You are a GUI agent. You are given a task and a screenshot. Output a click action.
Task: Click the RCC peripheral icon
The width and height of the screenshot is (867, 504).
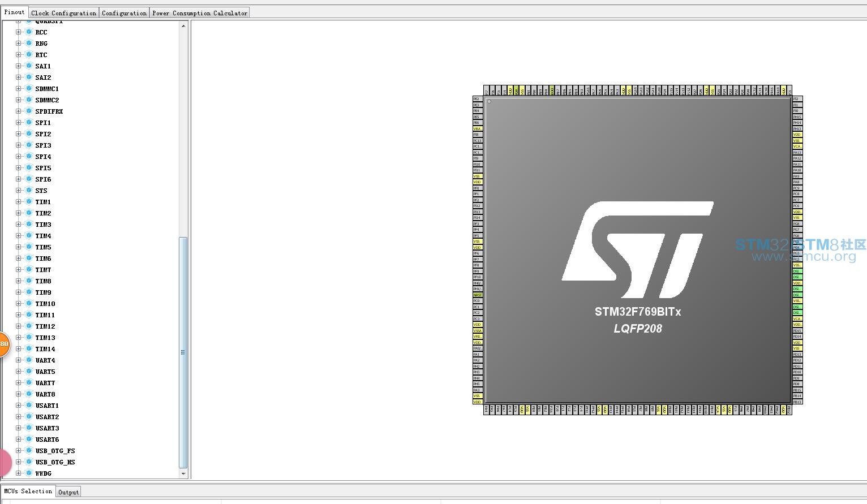(x=29, y=32)
